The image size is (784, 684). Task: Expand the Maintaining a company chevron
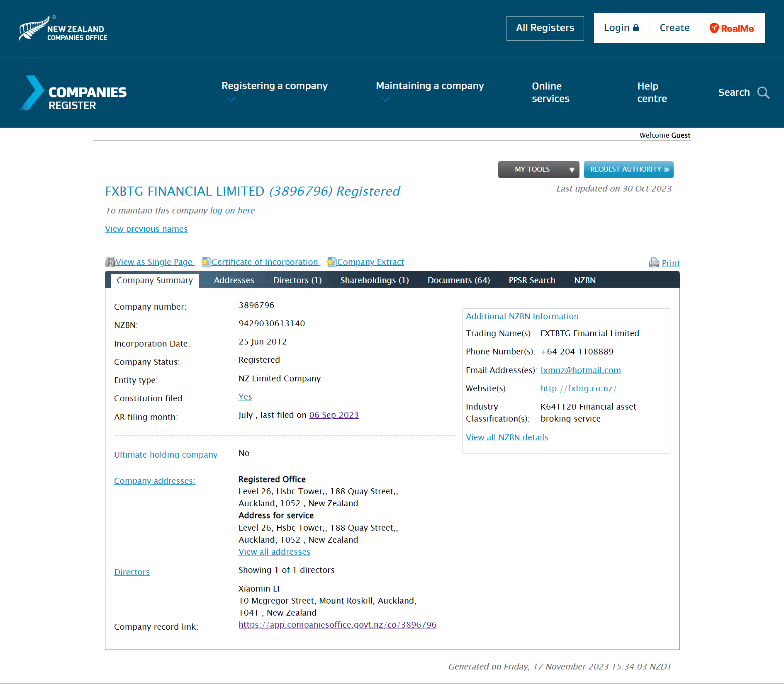pos(385,99)
